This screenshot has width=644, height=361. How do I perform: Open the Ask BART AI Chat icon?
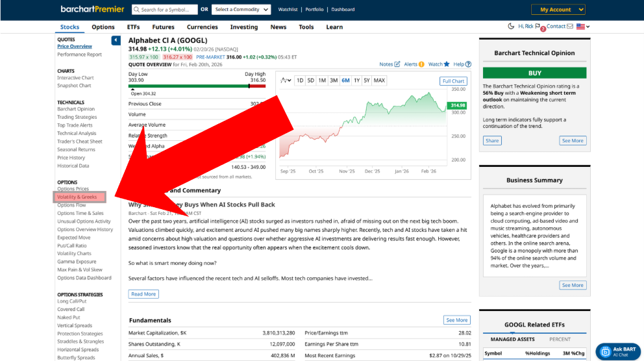[605, 351]
